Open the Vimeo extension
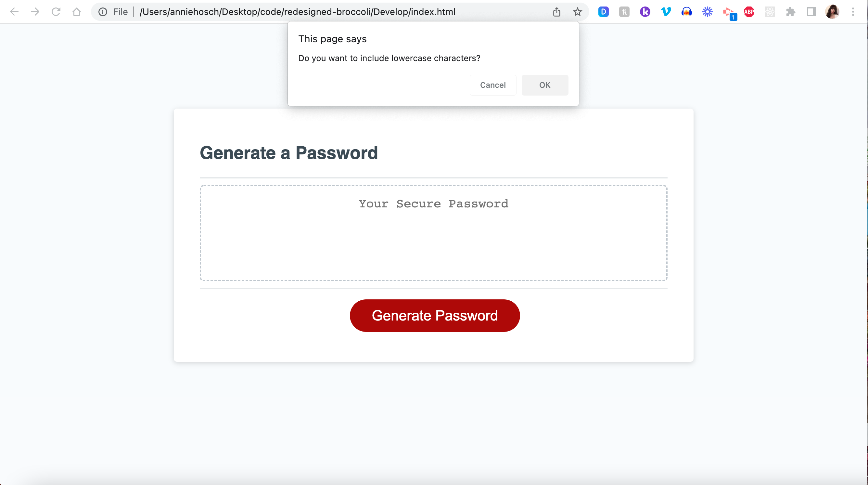The image size is (868, 485). (x=666, y=11)
